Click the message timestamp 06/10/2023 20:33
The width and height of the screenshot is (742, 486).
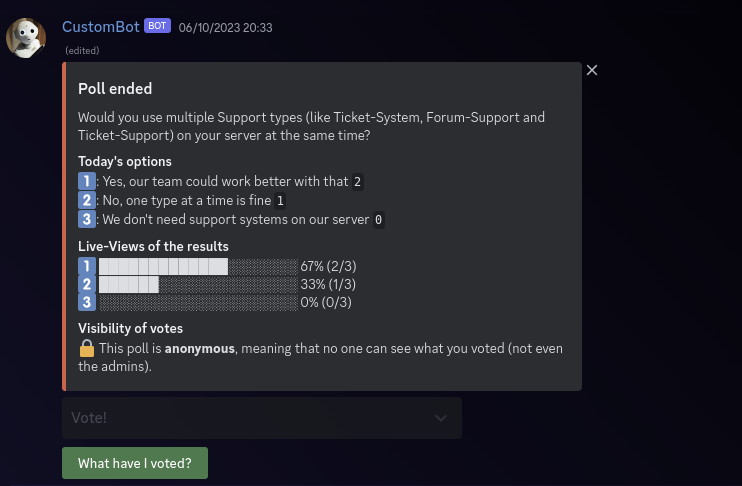(x=225, y=28)
